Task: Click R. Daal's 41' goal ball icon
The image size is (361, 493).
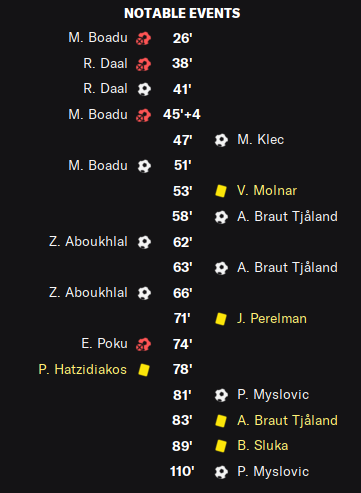Action: pos(144,89)
